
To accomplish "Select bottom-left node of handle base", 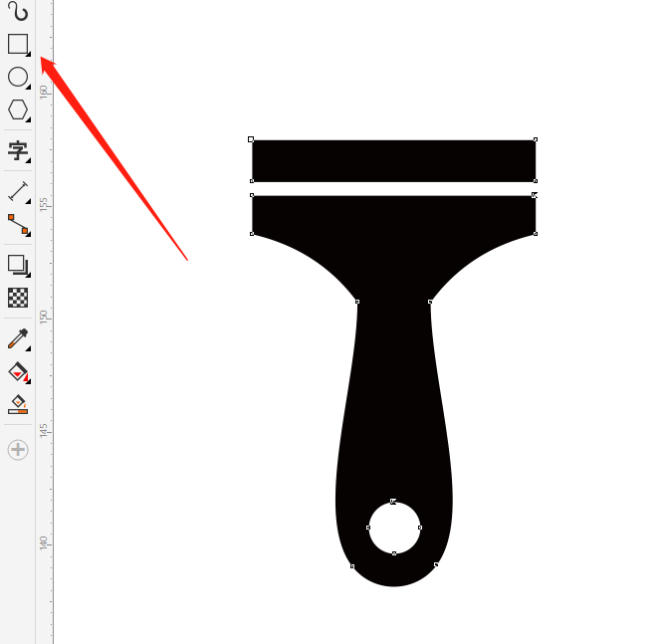I will pos(352,566).
